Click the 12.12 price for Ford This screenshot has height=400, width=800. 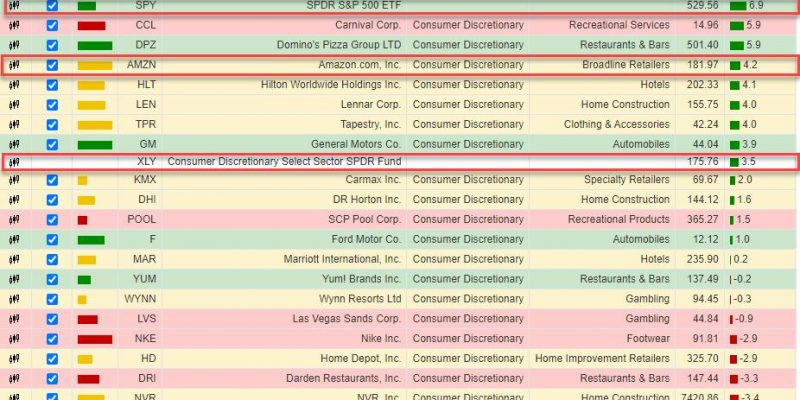coord(706,240)
